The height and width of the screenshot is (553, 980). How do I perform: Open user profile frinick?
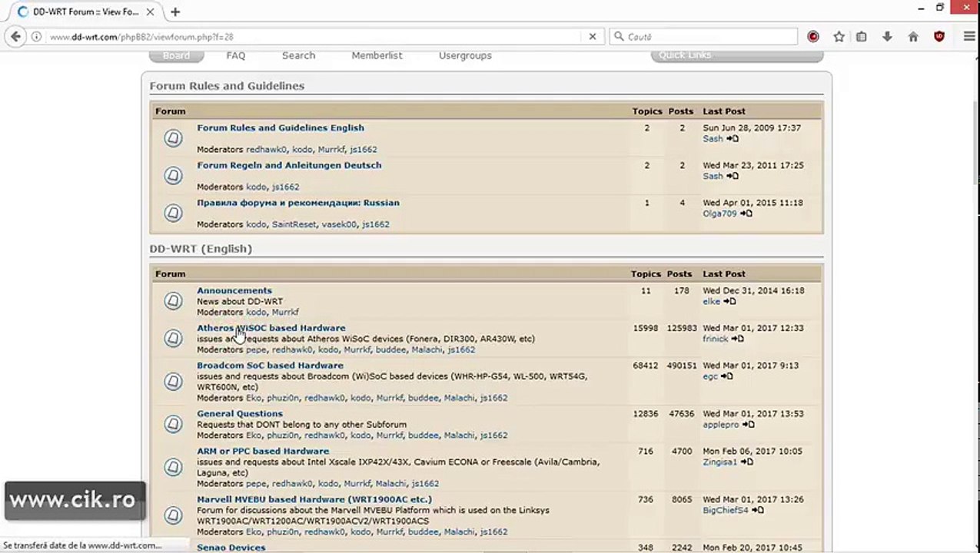pos(715,339)
